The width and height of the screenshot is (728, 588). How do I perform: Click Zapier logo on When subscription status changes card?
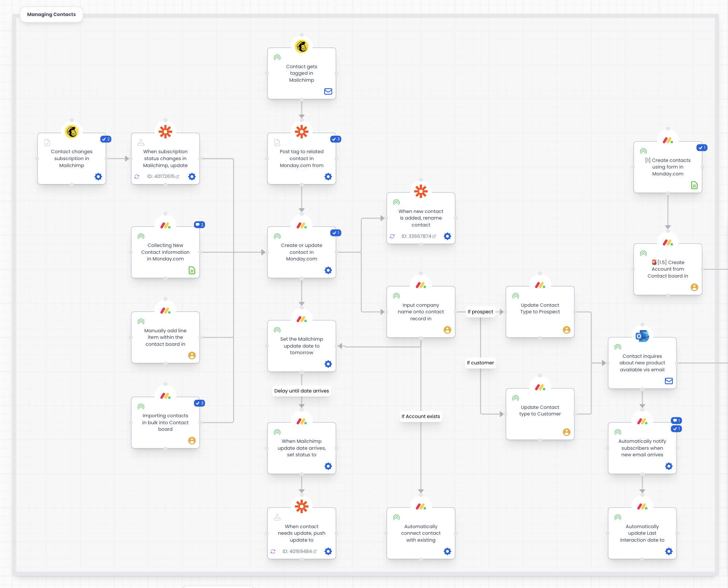pyautogui.click(x=166, y=131)
